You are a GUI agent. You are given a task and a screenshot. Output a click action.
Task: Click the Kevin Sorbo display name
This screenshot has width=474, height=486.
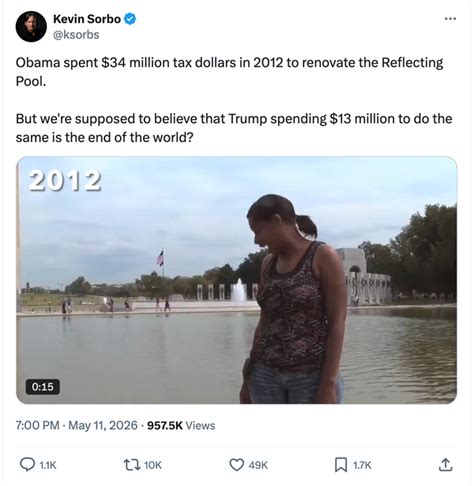coord(87,19)
